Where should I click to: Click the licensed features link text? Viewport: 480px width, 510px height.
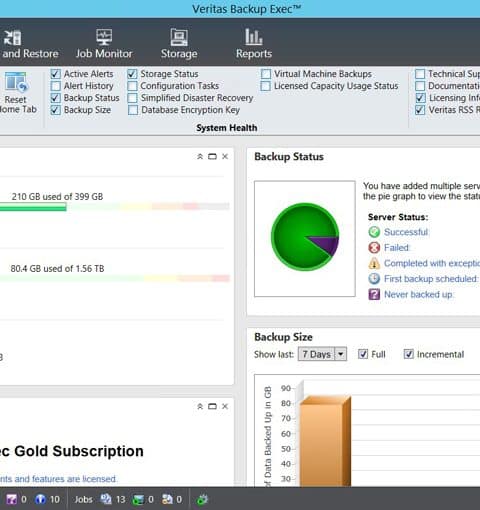click(58, 479)
